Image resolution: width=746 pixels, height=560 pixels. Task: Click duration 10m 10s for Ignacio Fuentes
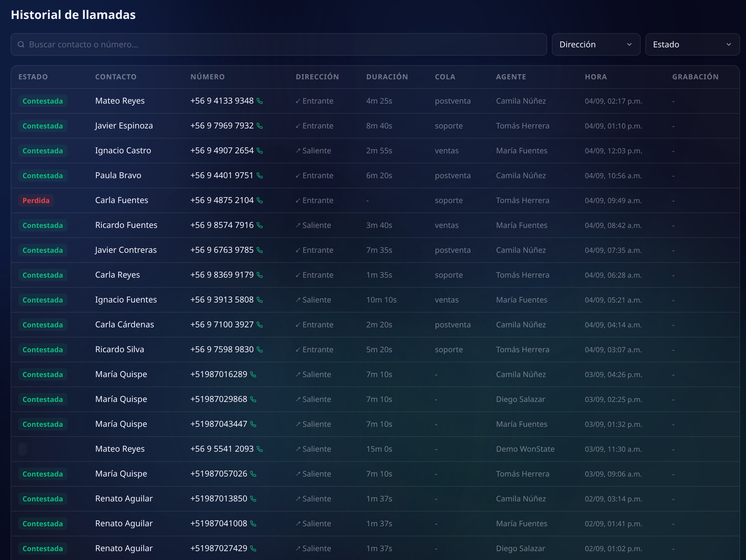(381, 300)
